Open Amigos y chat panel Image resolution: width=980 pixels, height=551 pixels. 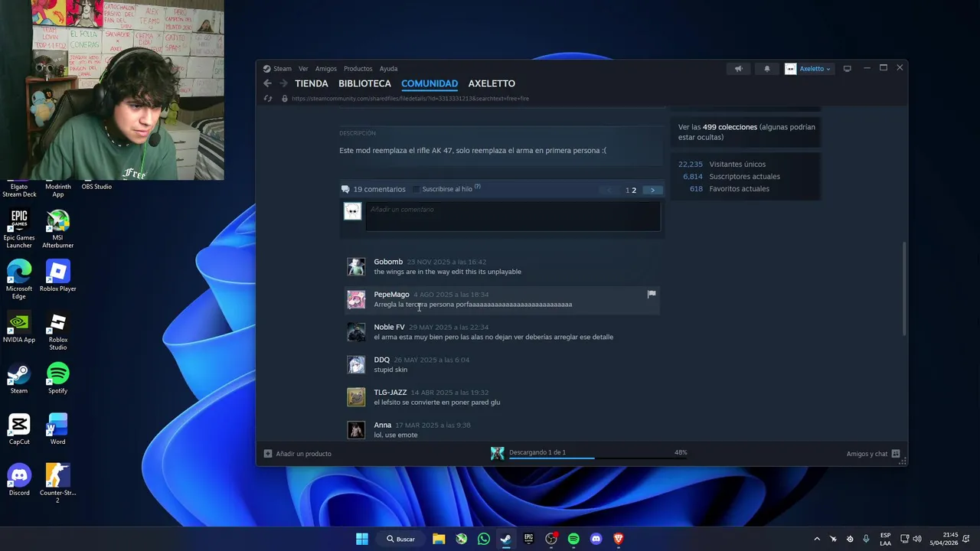click(x=873, y=454)
